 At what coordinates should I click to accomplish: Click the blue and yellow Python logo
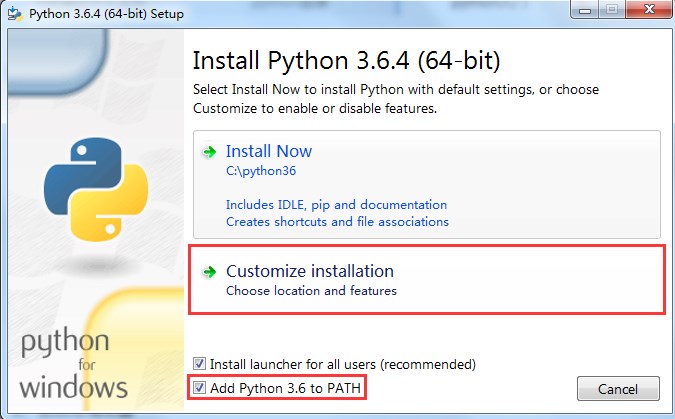click(x=96, y=189)
